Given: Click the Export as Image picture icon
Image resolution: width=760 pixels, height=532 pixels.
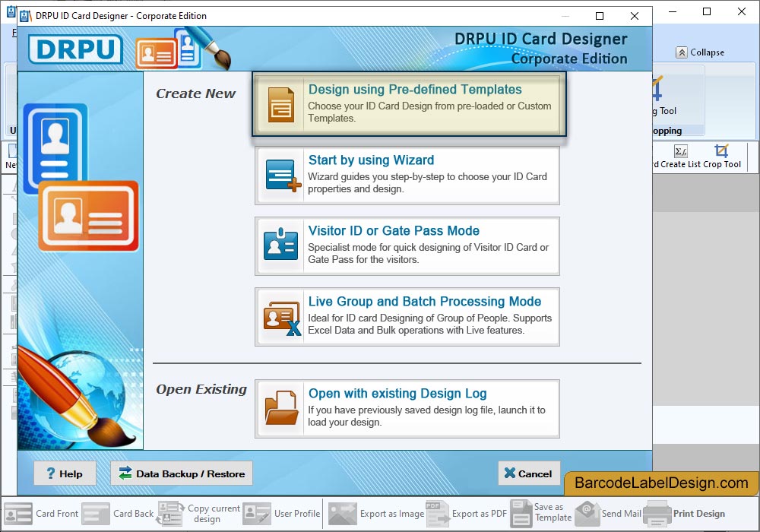Looking at the screenshot, I should coord(343,514).
